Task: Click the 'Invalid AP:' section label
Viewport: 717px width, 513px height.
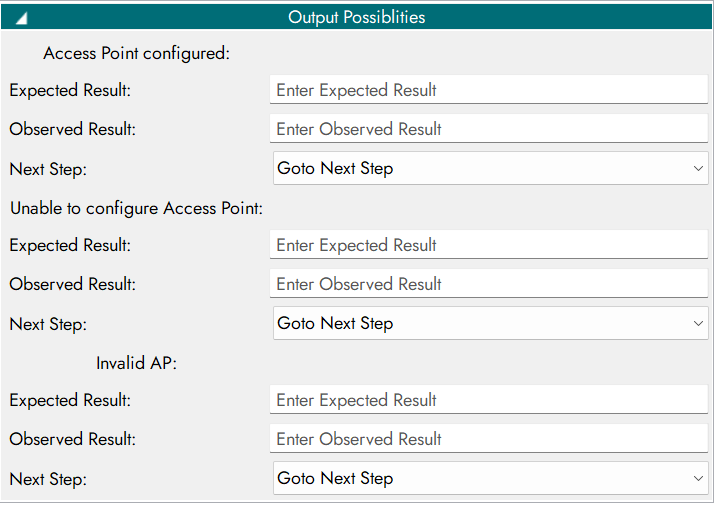Action: [x=136, y=363]
